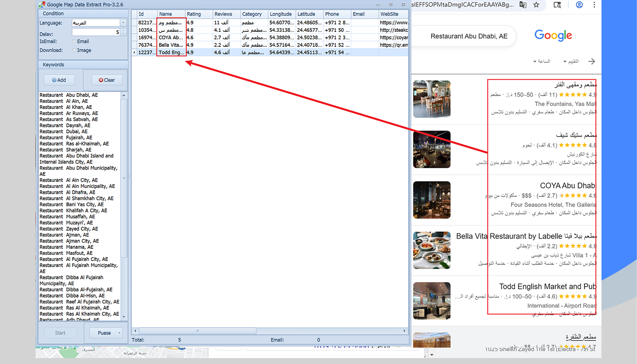637x364 pixels.
Task: Click the Google Translate icon in address bar
Action: (x=523, y=5)
